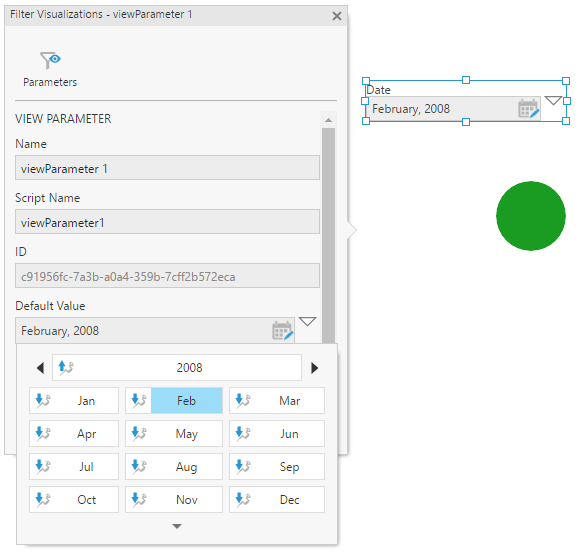Drill down into Jul icon
582x554 pixels.
pyautogui.click(x=43, y=466)
